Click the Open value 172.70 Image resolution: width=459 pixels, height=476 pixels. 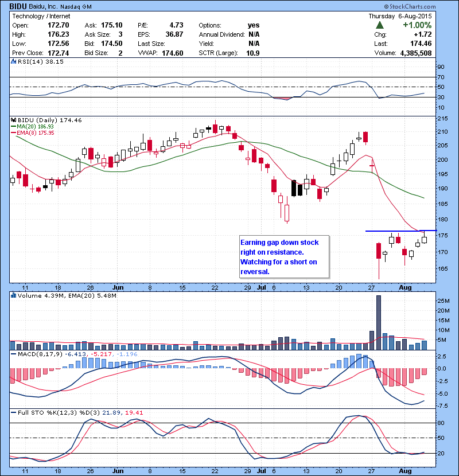pyautogui.click(x=59, y=25)
